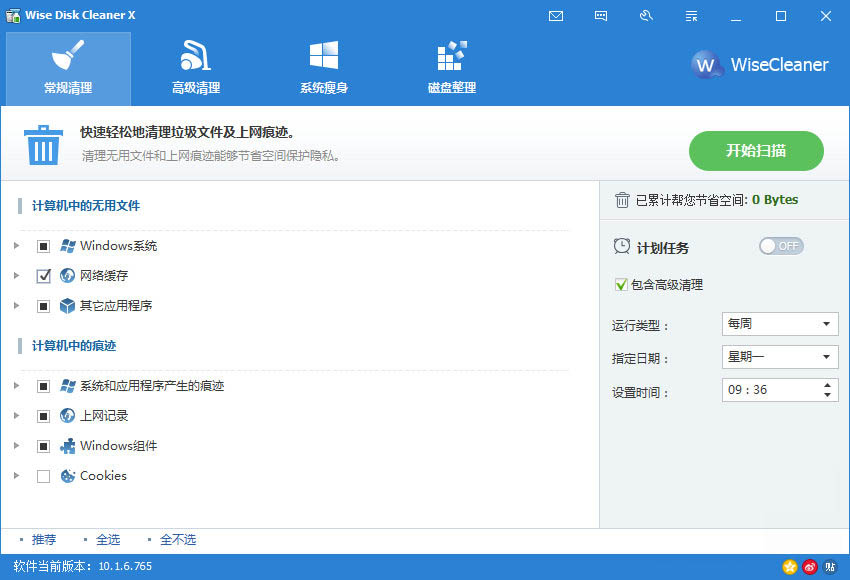
Task: Switch to the 磁盘整理 tab
Action: [450, 68]
